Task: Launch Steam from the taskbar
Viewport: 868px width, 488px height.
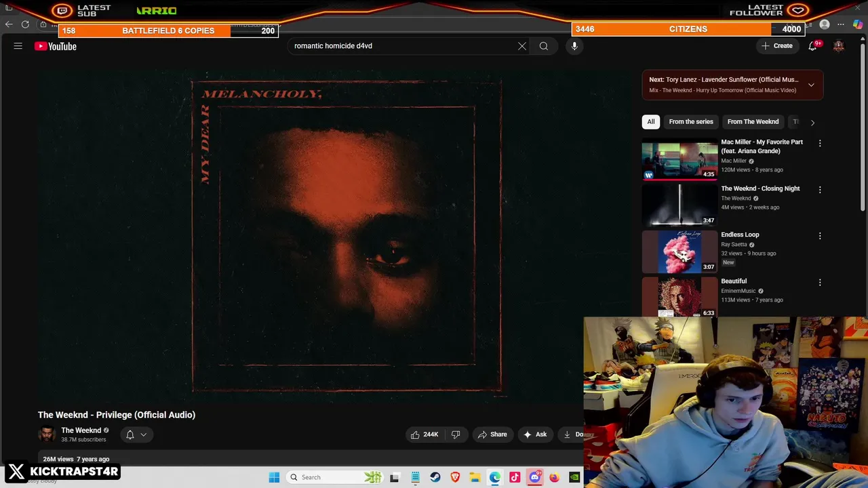Action: click(x=435, y=477)
